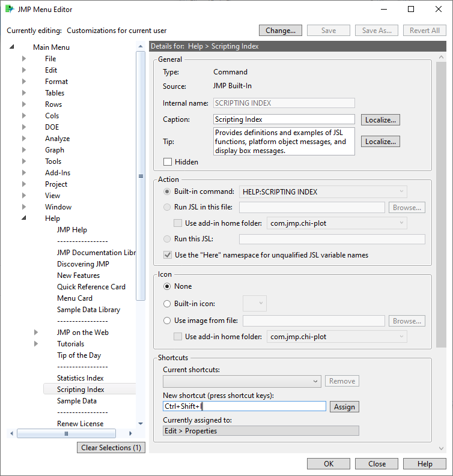Click the details pane vertical scrollbar
The width and height of the screenshot is (453, 476).
(x=441, y=205)
